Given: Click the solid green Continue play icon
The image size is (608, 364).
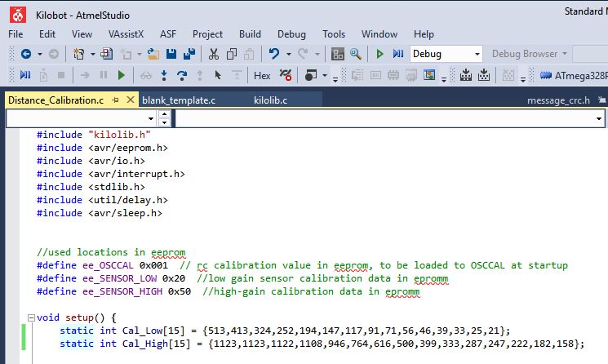Looking at the screenshot, I should (122, 75).
